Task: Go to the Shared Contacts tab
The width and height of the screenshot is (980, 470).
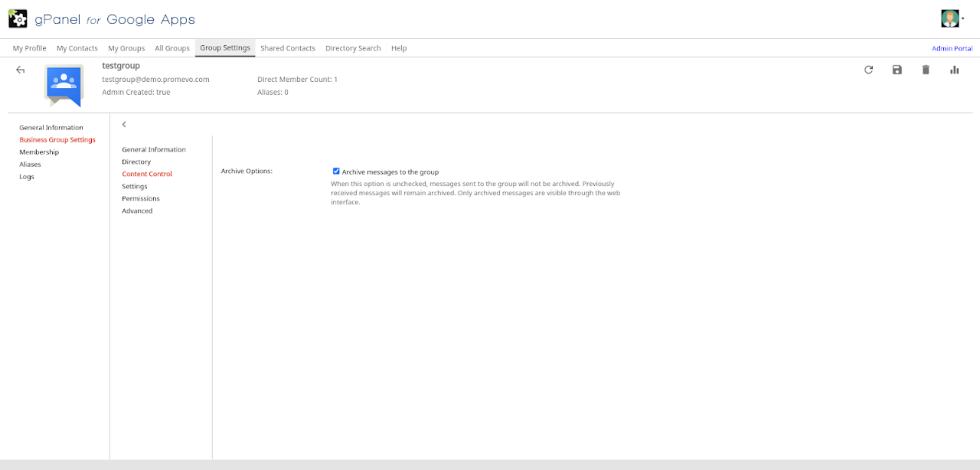Action: pyautogui.click(x=288, y=48)
